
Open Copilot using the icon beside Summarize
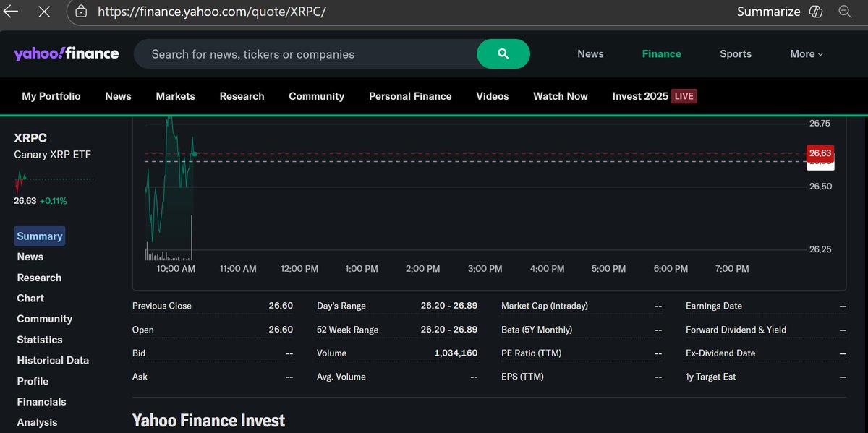[817, 12]
